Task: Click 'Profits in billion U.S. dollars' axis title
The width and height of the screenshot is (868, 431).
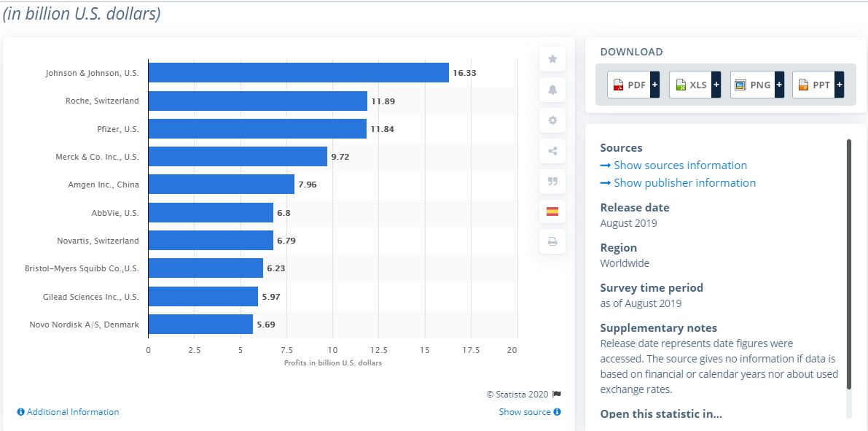Action: click(333, 363)
